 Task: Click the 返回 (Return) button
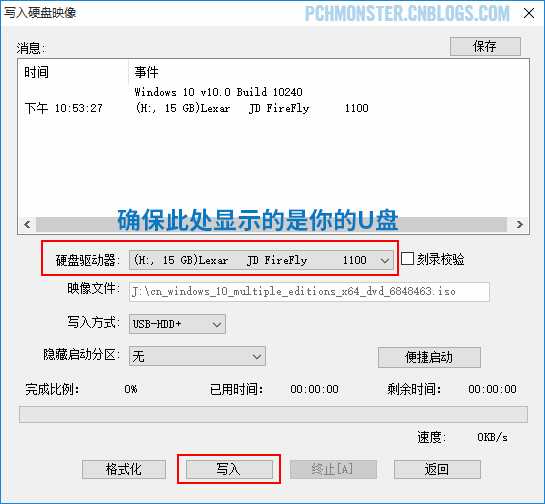(437, 470)
